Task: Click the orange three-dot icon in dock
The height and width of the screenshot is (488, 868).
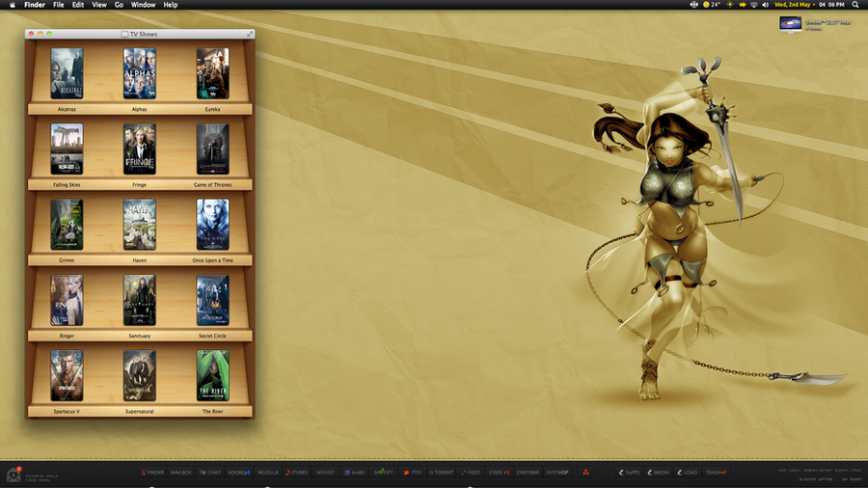Action: coord(585,472)
